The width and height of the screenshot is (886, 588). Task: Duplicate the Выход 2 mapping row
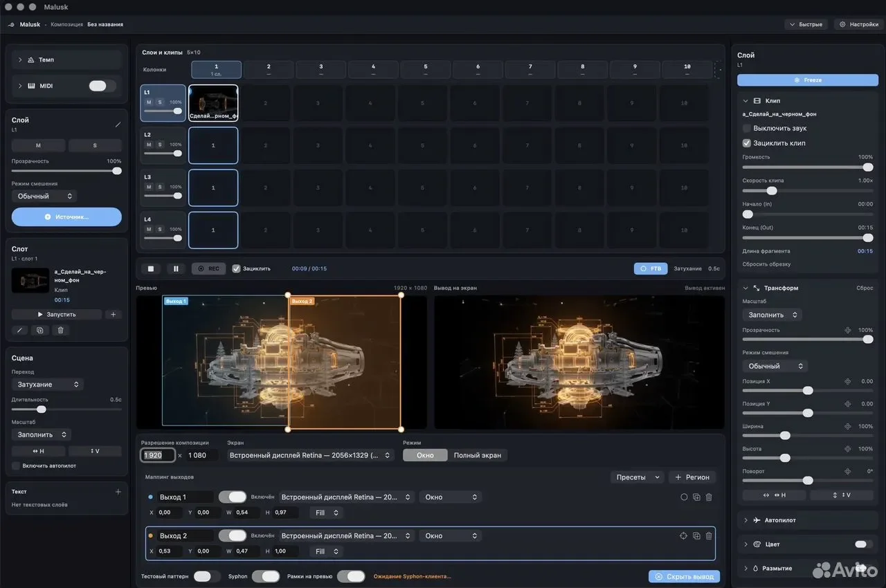696,535
